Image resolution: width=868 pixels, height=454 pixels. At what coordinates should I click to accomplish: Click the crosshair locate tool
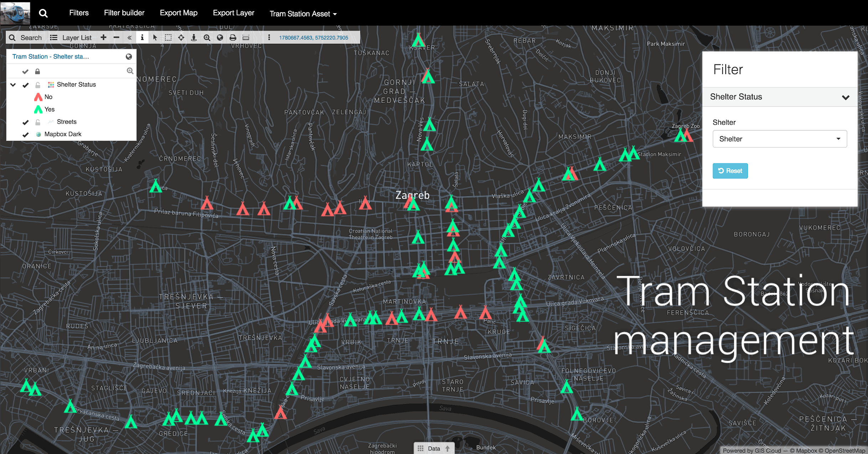(181, 37)
